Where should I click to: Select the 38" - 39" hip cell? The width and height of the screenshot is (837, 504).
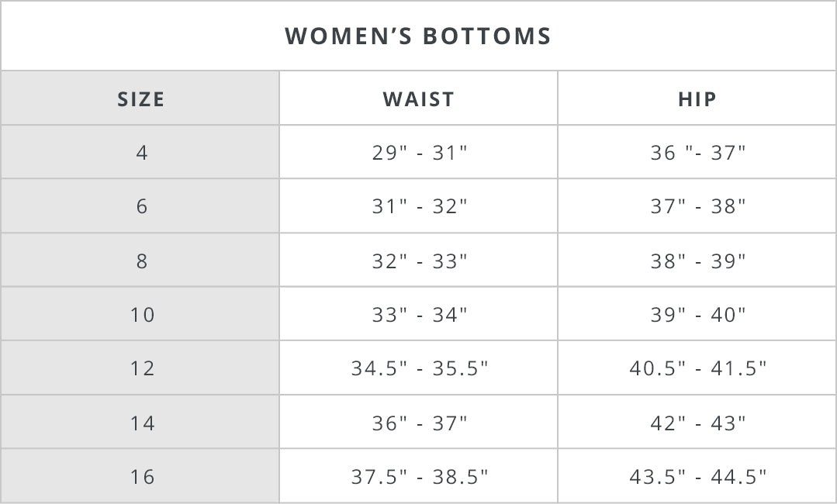(x=697, y=261)
